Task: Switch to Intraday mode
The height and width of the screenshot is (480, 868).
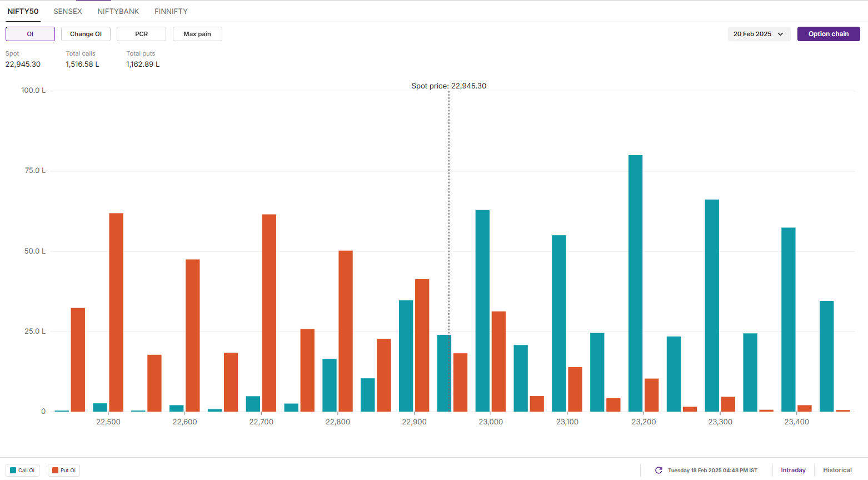Action: coord(793,470)
